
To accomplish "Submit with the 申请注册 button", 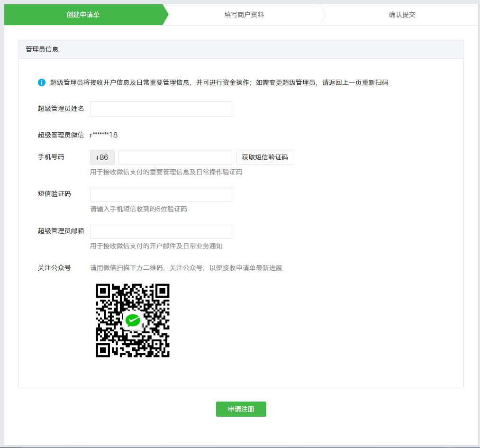I will click(241, 409).
